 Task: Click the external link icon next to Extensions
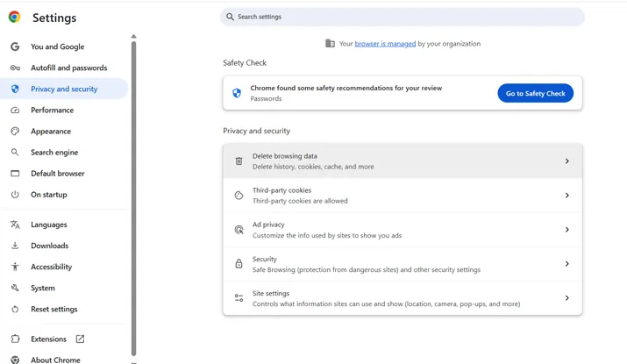[x=80, y=339]
